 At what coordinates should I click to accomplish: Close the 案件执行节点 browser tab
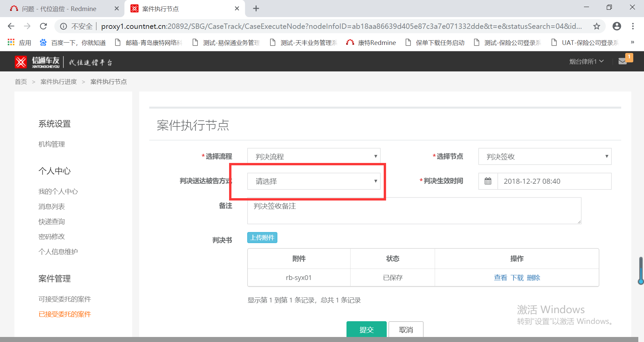pos(237,8)
